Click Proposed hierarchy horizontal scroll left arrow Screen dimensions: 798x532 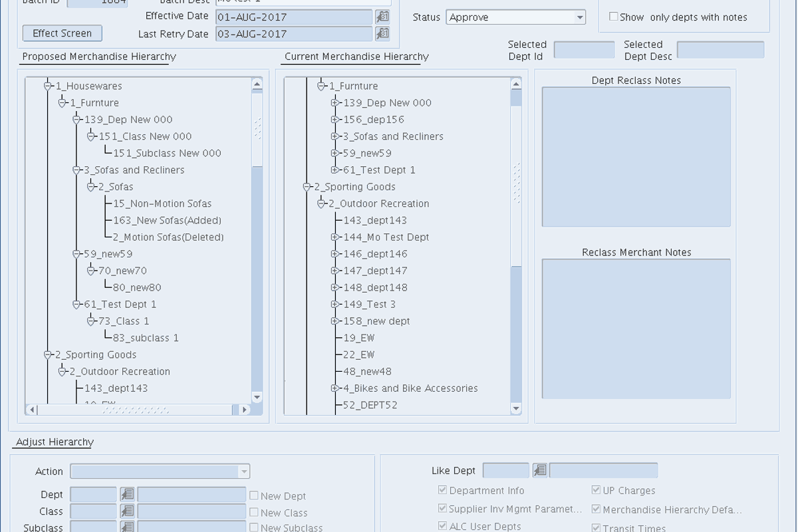pos(32,410)
